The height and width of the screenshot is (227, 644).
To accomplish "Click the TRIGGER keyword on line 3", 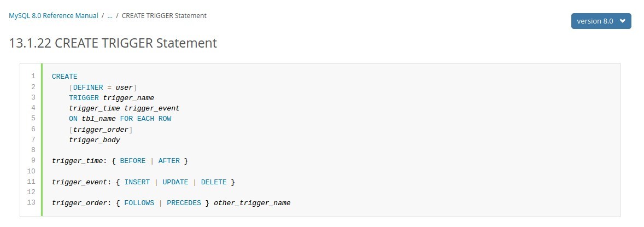I will coord(84,98).
